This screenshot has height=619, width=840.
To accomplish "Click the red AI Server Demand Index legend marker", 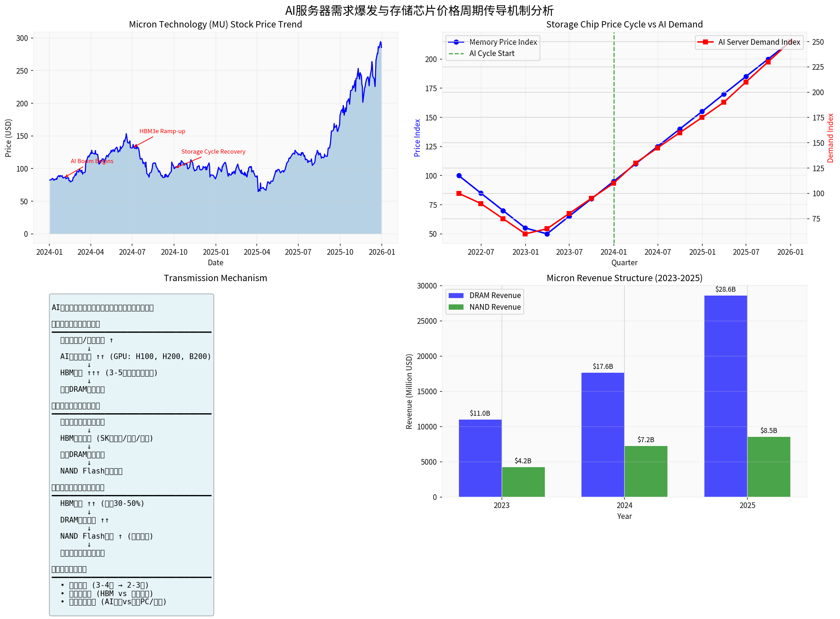I will [705, 42].
